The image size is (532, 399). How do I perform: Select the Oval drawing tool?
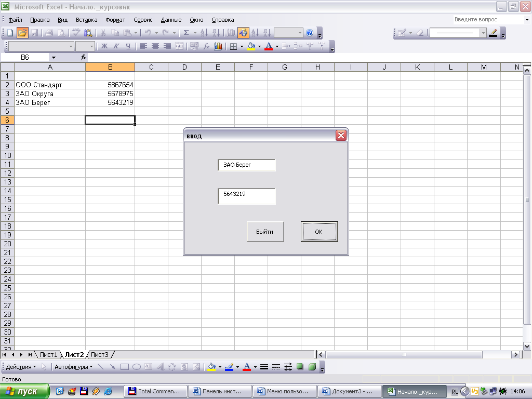(137, 367)
